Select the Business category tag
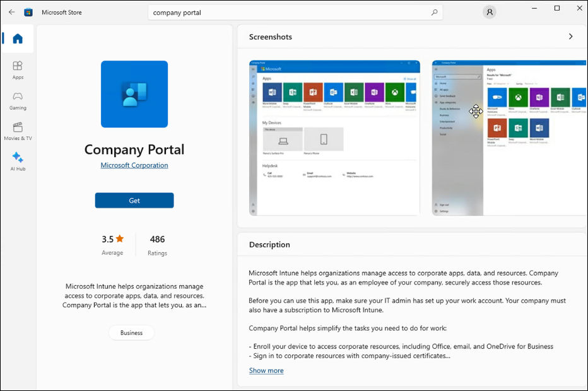The width and height of the screenshot is (588, 391). coord(131,332)
